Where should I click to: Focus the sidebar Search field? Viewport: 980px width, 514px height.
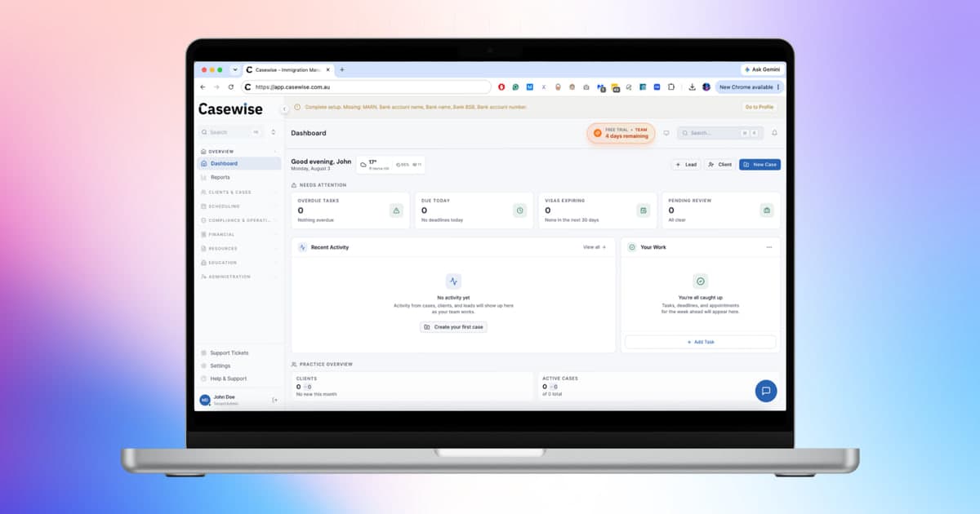coord(231,132)
